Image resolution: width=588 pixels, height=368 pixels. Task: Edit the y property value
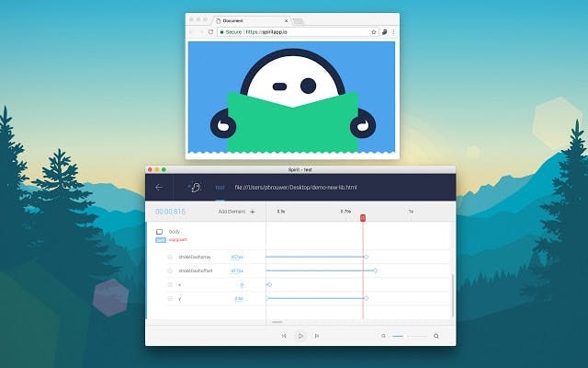(239, 299)
